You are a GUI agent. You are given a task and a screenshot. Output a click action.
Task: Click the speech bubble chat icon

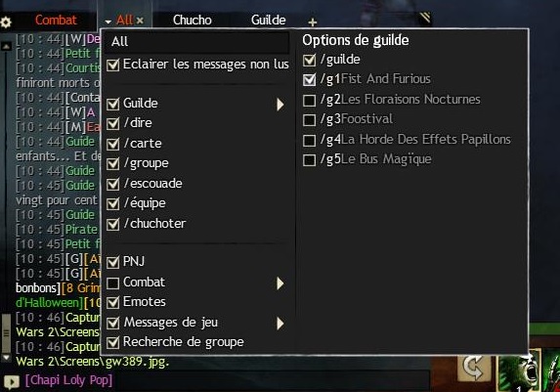click(x=12, y=382)
